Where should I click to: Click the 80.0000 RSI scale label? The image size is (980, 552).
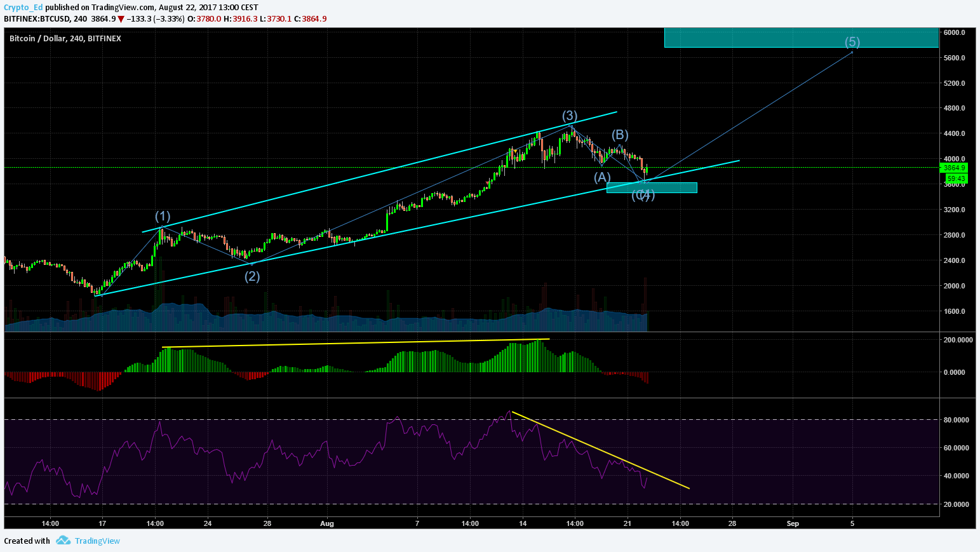coord(958,420)
